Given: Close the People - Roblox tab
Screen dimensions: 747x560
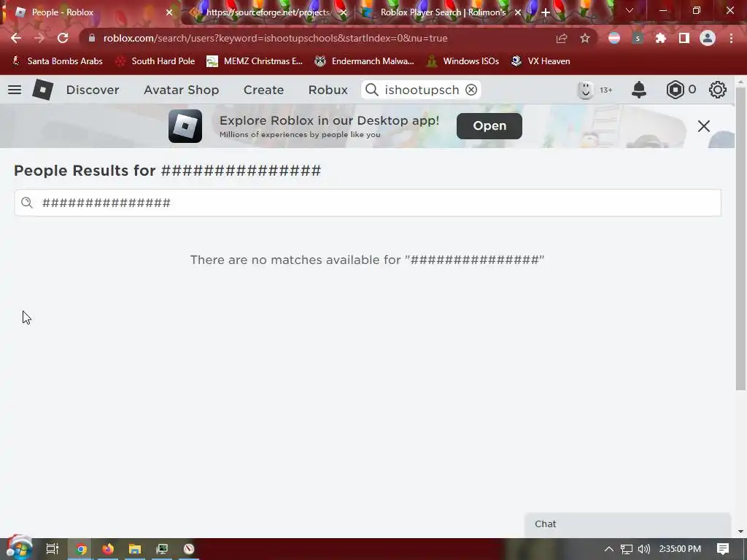Looking at the screenshot, I should point(169,12).
